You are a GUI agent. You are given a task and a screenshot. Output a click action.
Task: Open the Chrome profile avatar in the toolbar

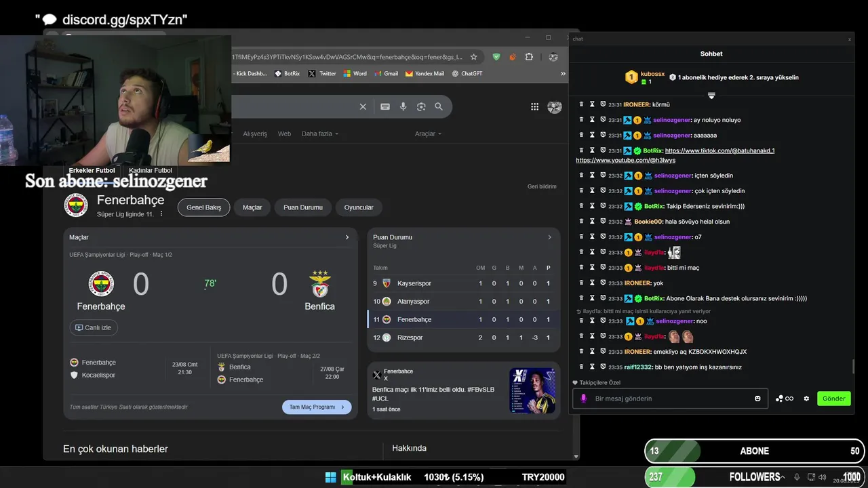(x=553, y=57)
